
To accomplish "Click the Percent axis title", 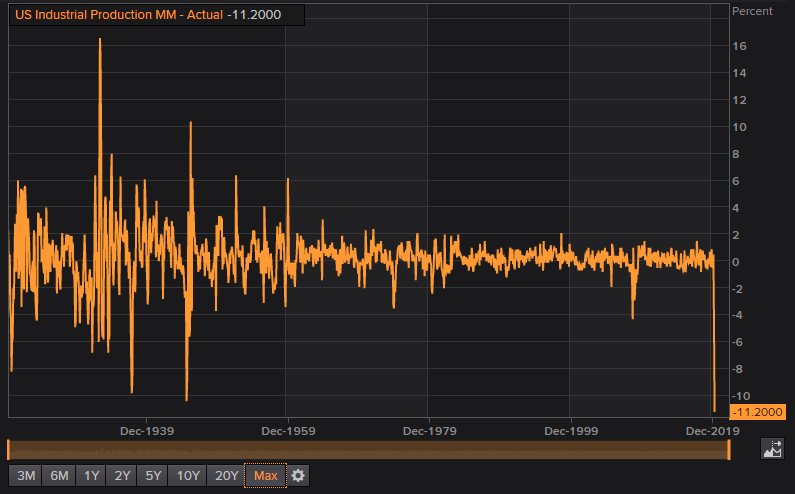I will coord(752,11).
